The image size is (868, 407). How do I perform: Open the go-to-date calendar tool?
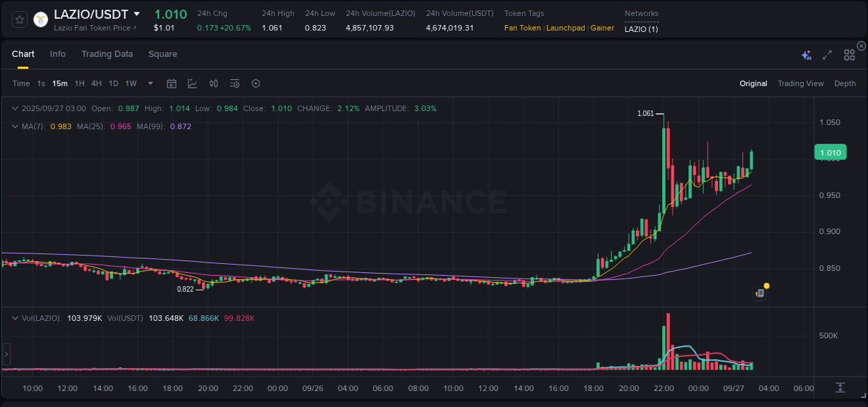point(172,83)
